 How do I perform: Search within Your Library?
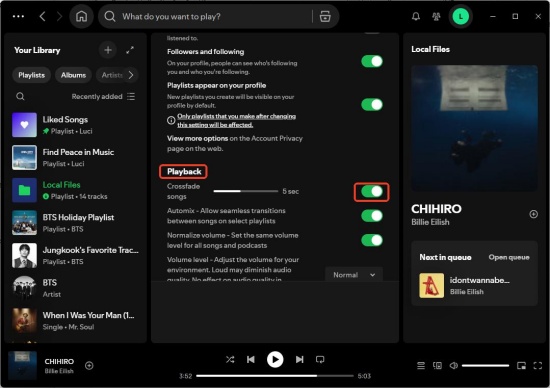[20, 96]
